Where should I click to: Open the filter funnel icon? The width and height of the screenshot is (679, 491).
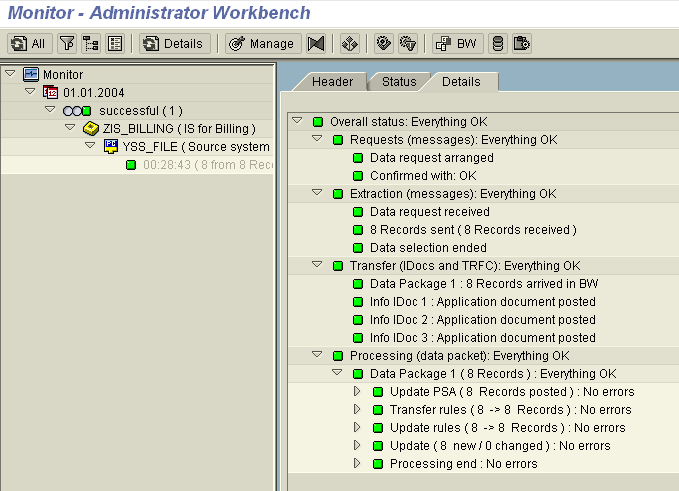tap(67, 44)
